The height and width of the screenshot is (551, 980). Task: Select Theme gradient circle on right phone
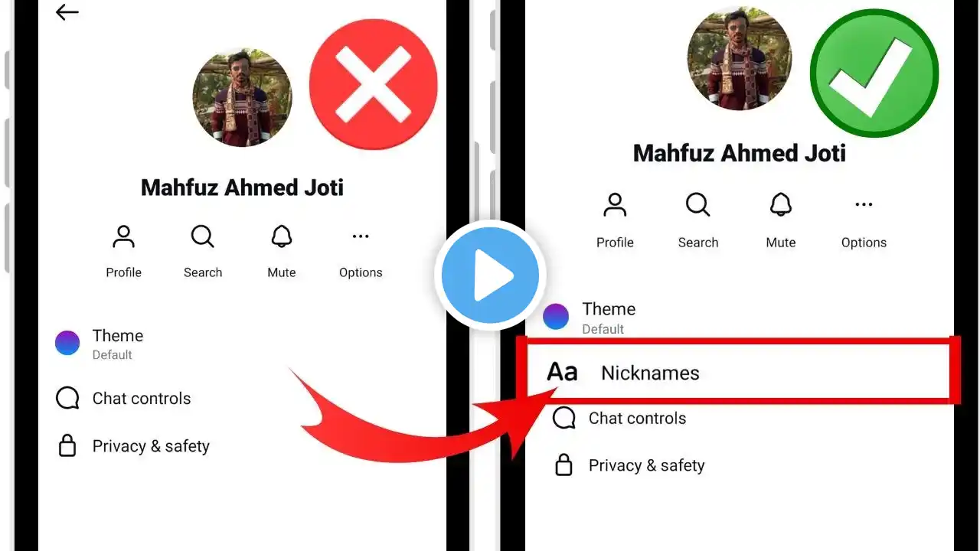point(556,317)
